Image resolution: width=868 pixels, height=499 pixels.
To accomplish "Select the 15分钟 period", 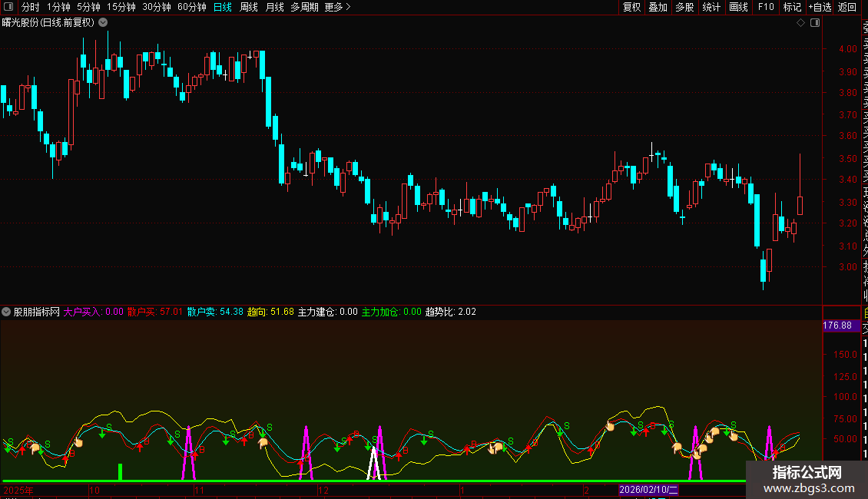I will [121, 7].
